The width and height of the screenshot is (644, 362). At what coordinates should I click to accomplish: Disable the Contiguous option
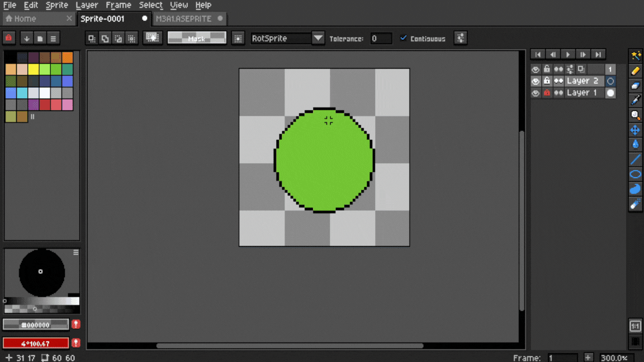tap(404, 38)
